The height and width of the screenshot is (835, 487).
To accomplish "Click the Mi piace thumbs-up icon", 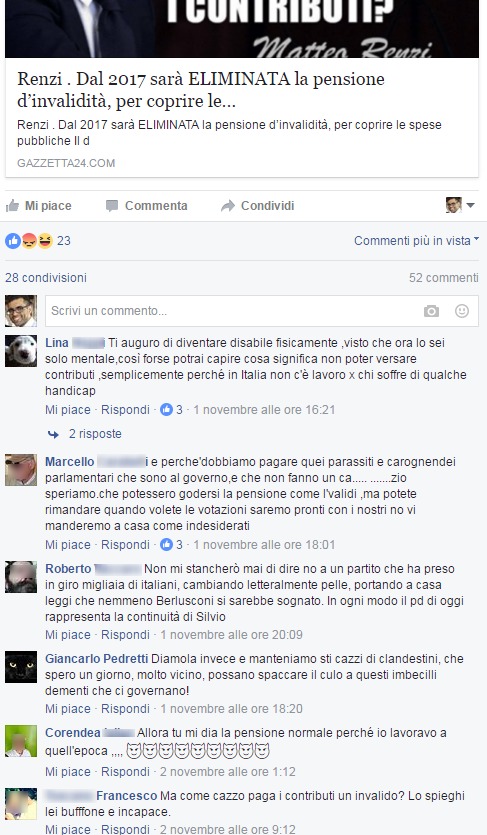I will point(12,206).
